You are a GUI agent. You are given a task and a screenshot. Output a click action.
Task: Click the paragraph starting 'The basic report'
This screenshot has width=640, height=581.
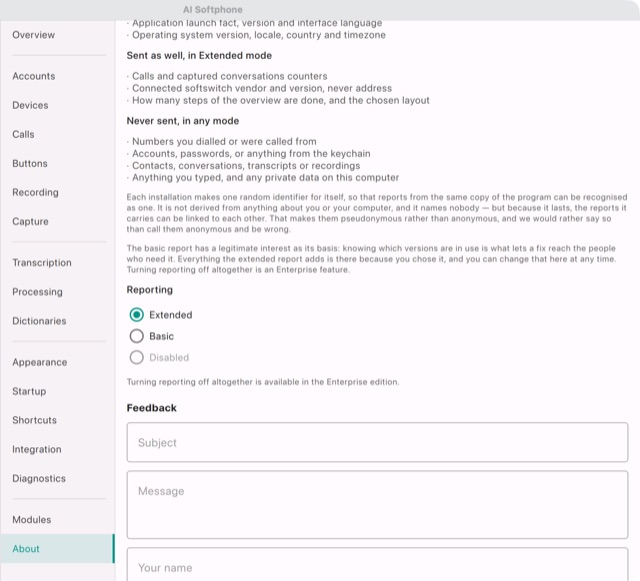pos(371,259)
